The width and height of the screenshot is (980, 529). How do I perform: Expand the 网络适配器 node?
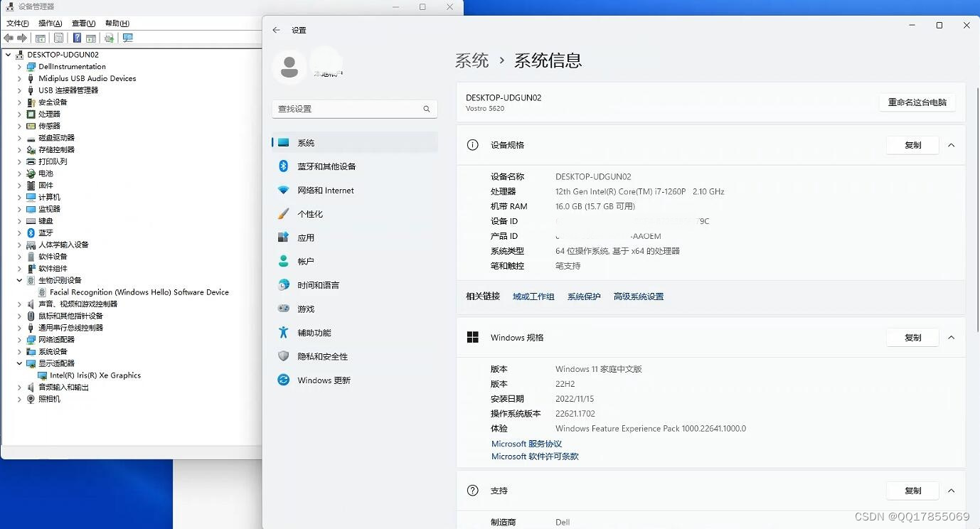point(19,340)
